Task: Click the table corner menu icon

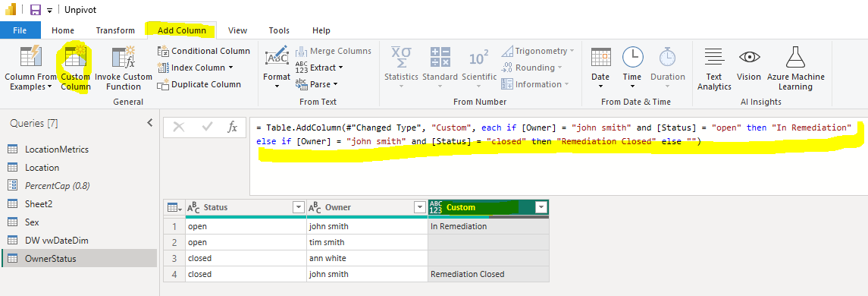Action: [174, 208]
